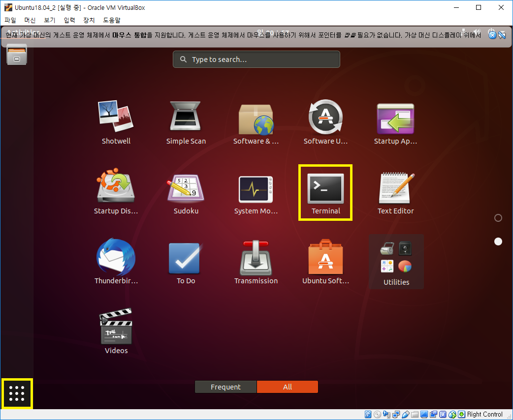Go to the first app page indicator
Screen dimensions: 513x420
pos(498,218)
